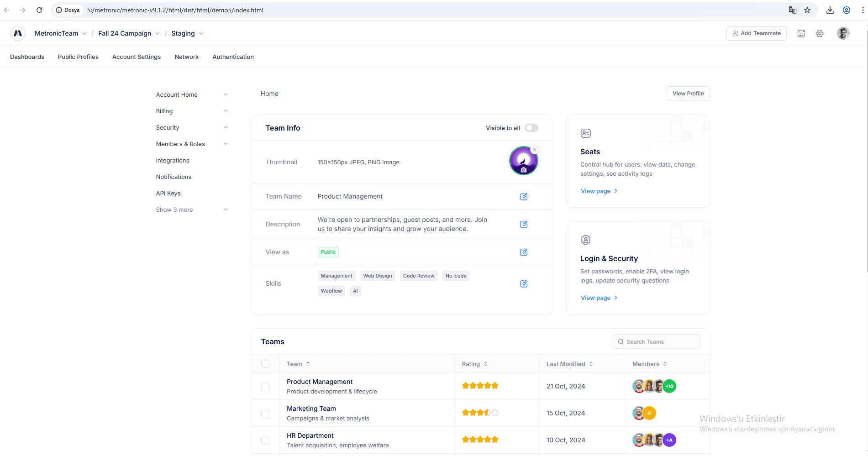Click the View Profile button

point(688,94)
